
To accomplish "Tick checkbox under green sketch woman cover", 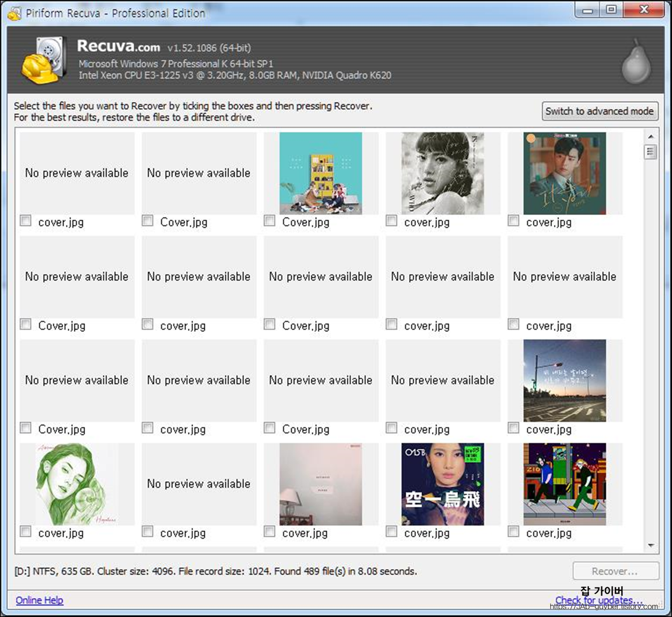I will (x=25, y=531).
